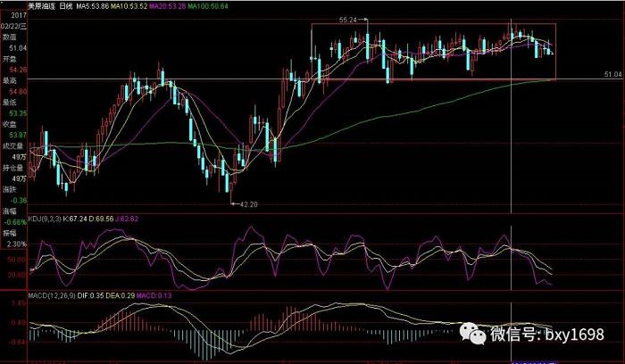
Task: Click the 51.04 price on right axis
Action: coord(613,74)
